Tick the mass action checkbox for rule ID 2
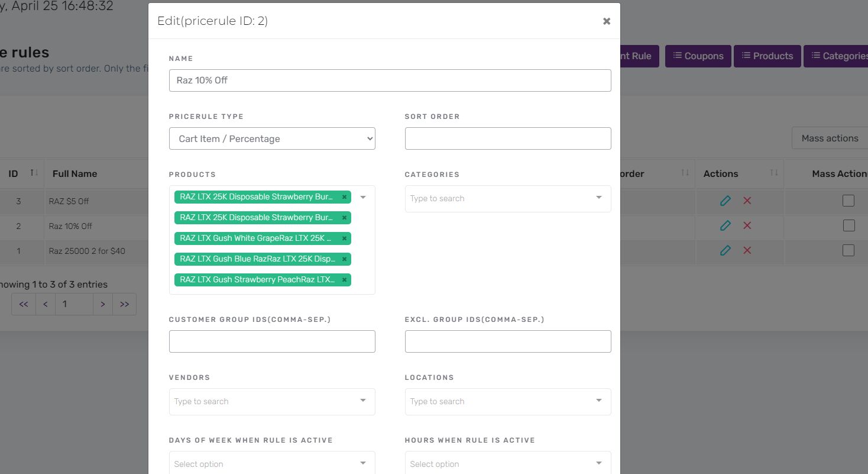 [x=848, y=225]
